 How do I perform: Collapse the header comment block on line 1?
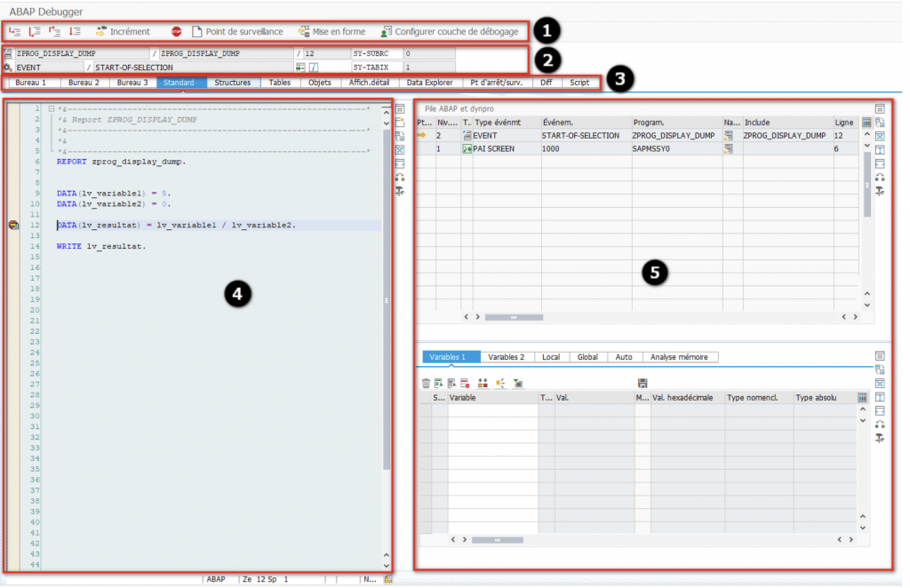tap(51, 109)
